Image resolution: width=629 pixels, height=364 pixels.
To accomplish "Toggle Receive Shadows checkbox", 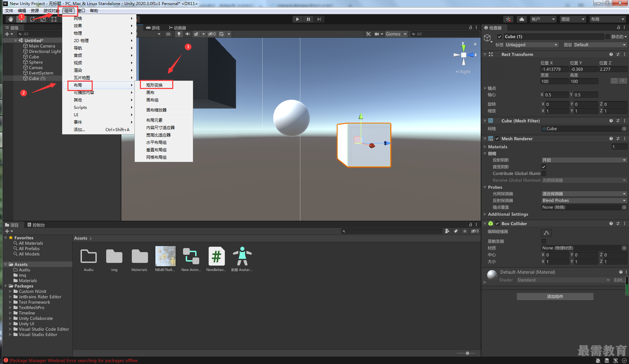I will click(x=544, y=167).
